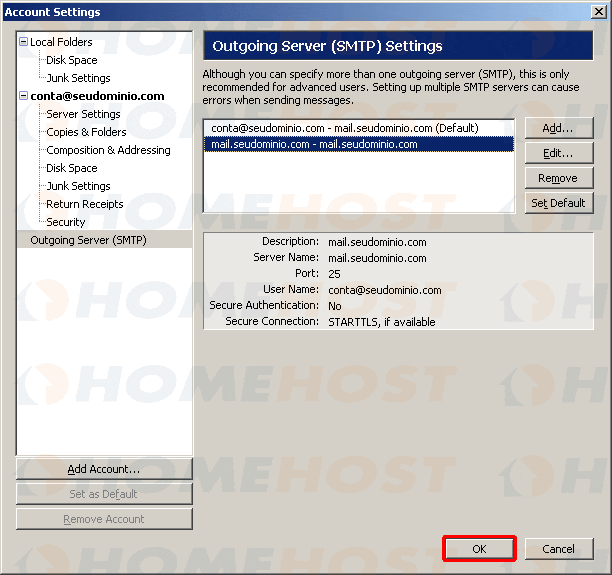The height and width of the screenshot is (575, 612).
Task: Click the Port value 25
Action: tap(334, 274)
